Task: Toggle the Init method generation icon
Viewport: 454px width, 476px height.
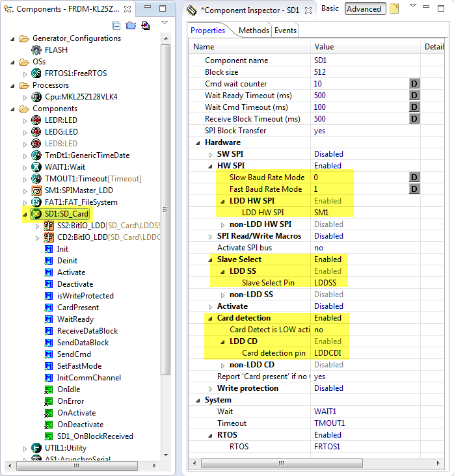Action: [x=49, y=249]
